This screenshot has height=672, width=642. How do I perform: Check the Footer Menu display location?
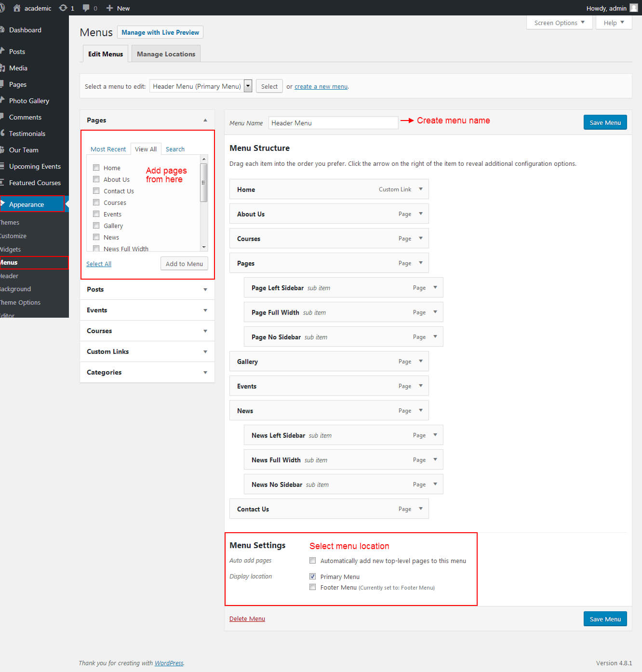313,587
